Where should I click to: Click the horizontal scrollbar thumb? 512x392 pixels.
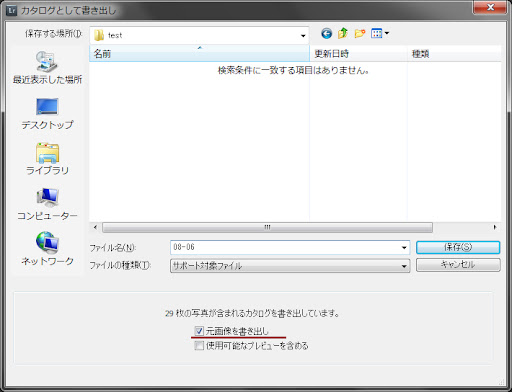267,227
